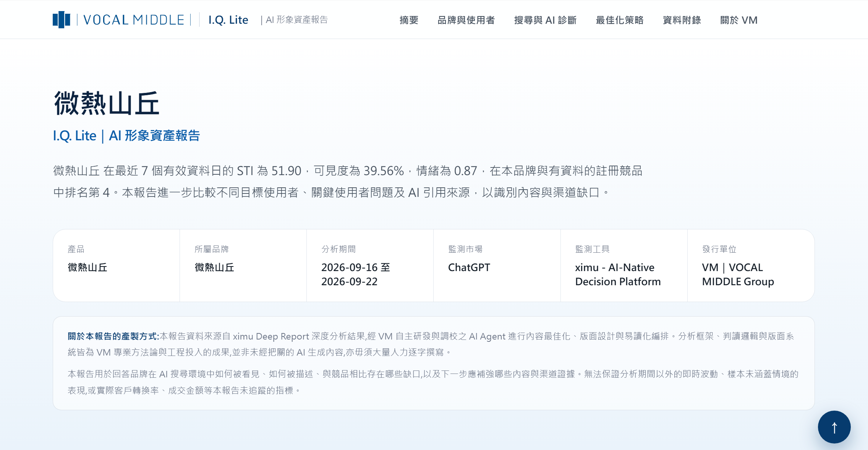Viewport: 868px width, 450px height.
Task: Go to 搜尋與 AI 診斷 section
Action: (545, 20)
